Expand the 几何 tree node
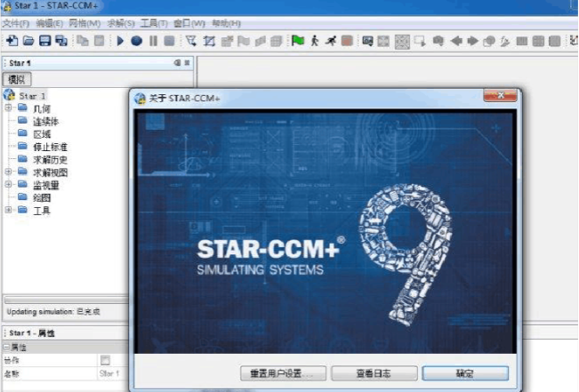The width and height of the screenshot is (579, 392). pyautogui.click(x=8, y=108)
